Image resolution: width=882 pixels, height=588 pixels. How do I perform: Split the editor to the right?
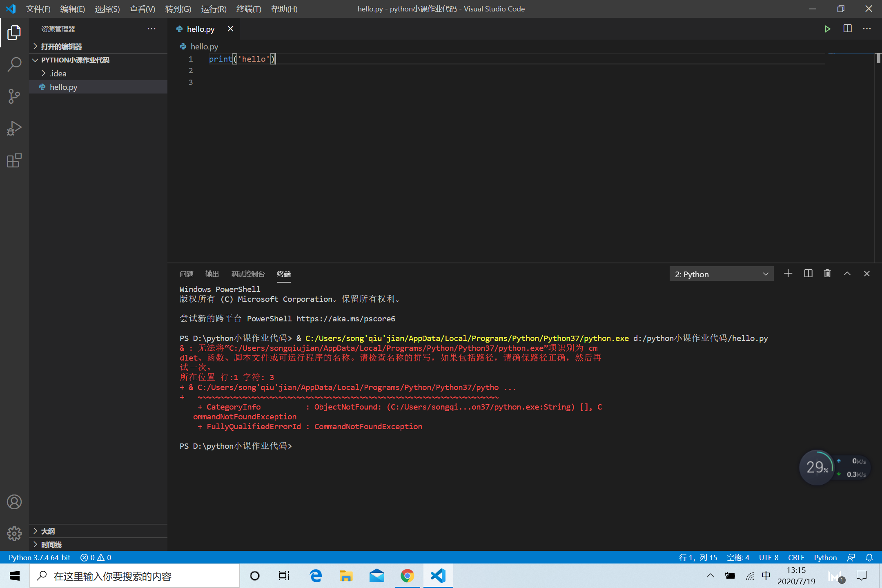(847, 29)
